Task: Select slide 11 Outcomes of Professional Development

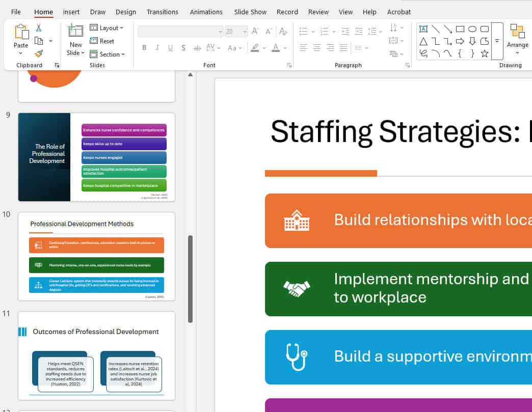Action: coord(96,355)
